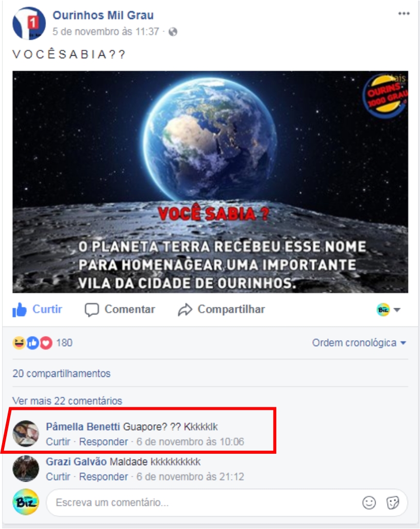Click Responder under Pâmella Benetti's comment
Image resolution: width=420 pixels, height=529 pixels.
[x=104, y=442]
